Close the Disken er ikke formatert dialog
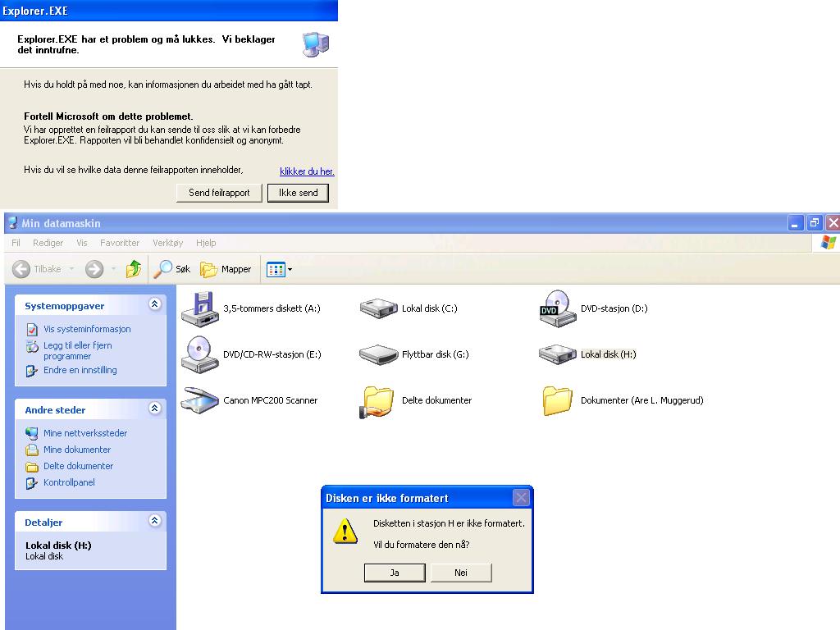Screen dimensions: 840x630 (521, 498)
